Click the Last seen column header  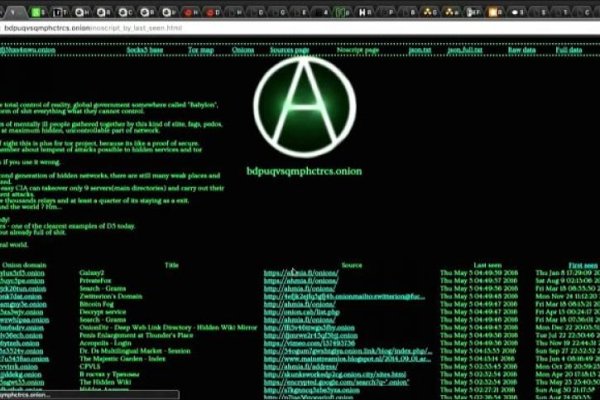point(487,265)
